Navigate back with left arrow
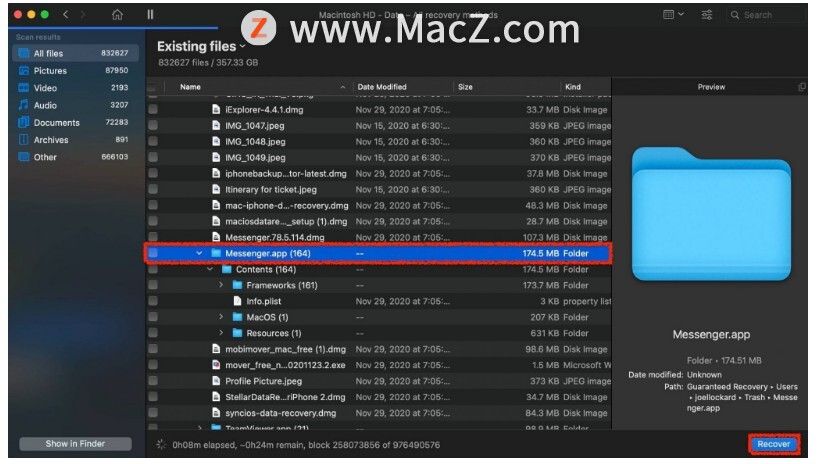The image size is (818, 464). [66, 15]
